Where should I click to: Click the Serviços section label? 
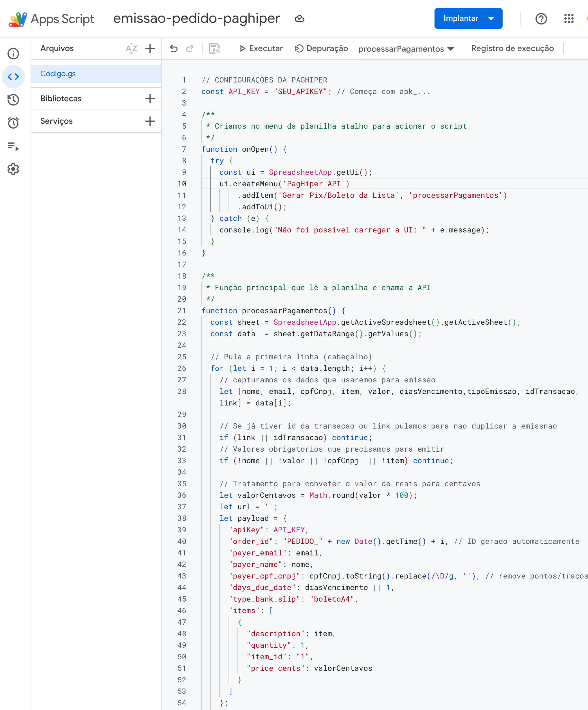[57, 121]
